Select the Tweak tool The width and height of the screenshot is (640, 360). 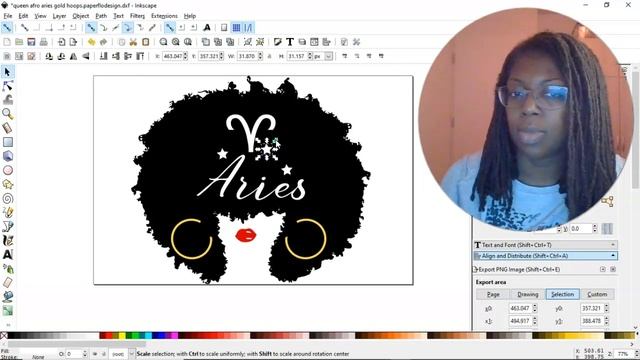(x=7, y=100)
